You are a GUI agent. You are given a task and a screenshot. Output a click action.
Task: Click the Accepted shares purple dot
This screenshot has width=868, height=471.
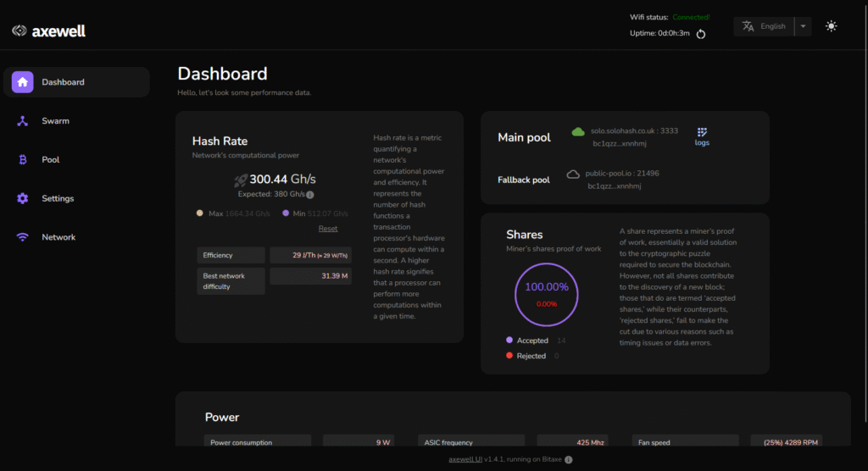(x=509, y=340)
